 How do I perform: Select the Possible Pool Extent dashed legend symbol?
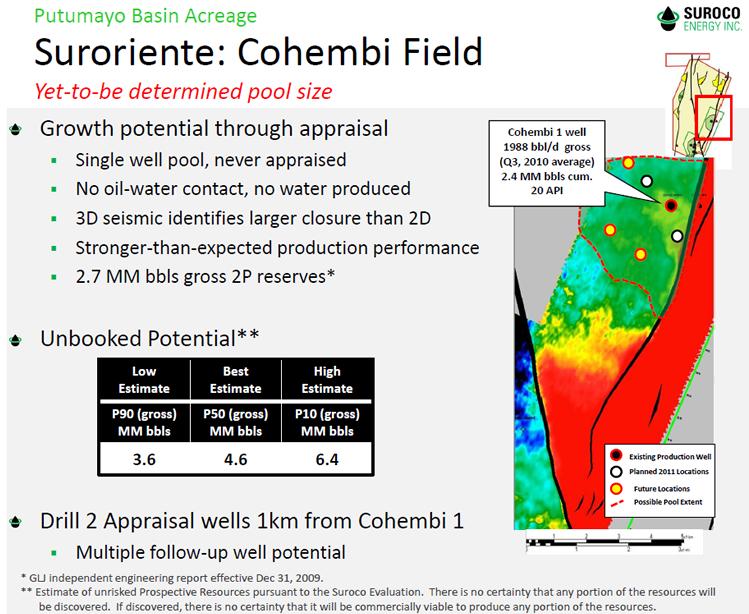617,503
